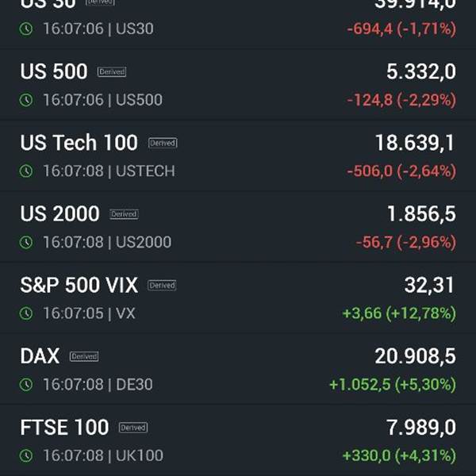476x476 pixels.
Task: Select the Derived badge next to DAX
Action: 84,356
